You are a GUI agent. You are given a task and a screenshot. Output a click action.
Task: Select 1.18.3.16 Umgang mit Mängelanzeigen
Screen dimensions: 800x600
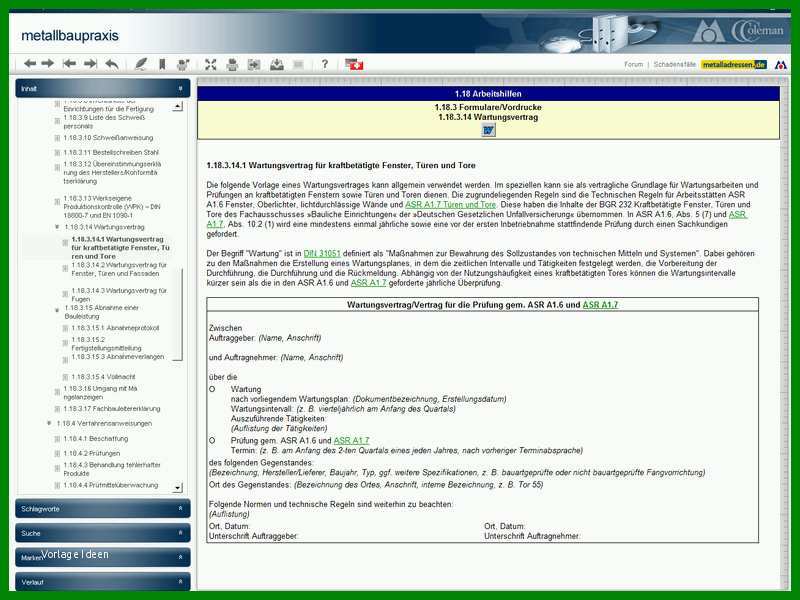click(x=100, y=392)
